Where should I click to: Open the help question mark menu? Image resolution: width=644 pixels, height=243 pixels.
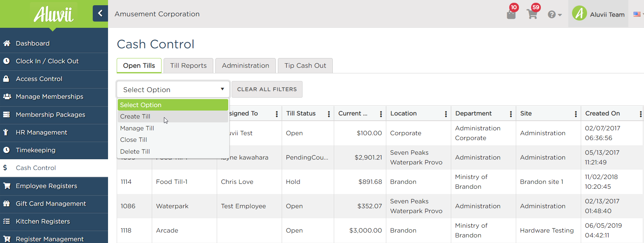click(x=555, y=15)
